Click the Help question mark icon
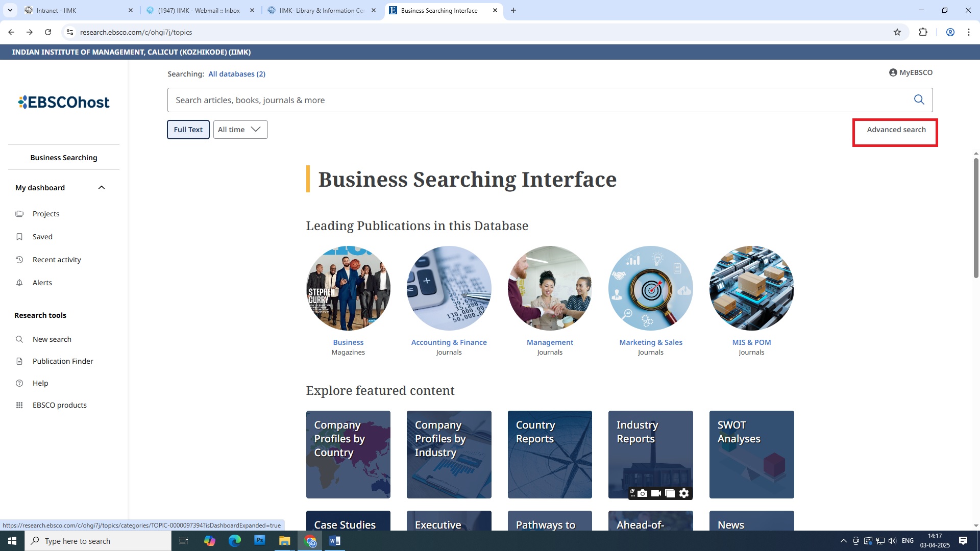This screenshot has height=551, width=980. point(19,383)
